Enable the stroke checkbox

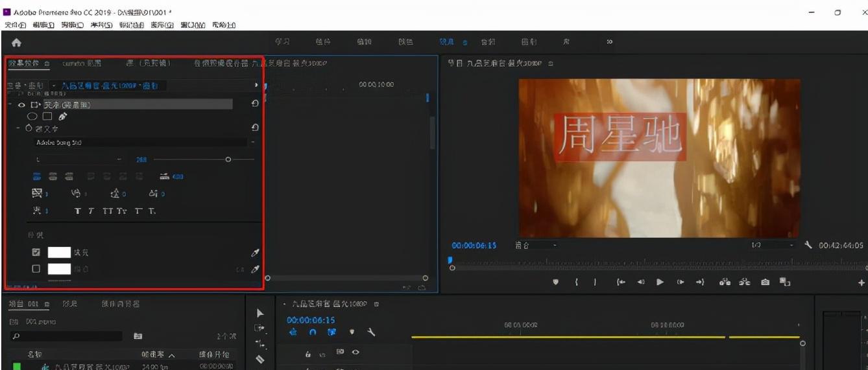coord(36,268)
